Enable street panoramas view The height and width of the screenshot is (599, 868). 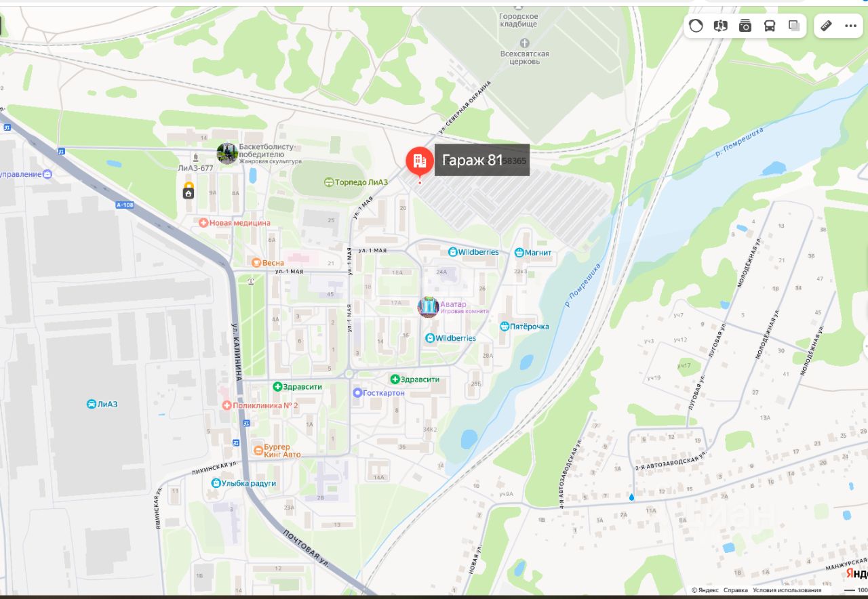(x=720, y=26)
